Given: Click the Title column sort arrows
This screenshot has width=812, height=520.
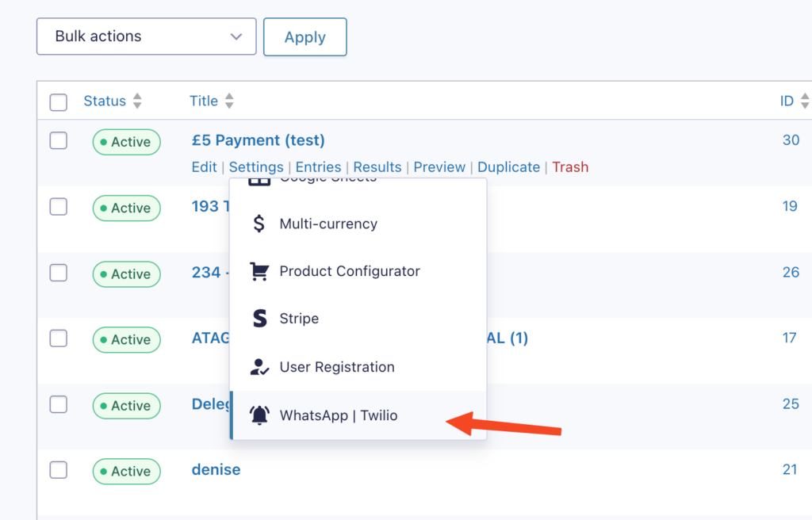Looking at the screenshot, I should tap(229, 101).
